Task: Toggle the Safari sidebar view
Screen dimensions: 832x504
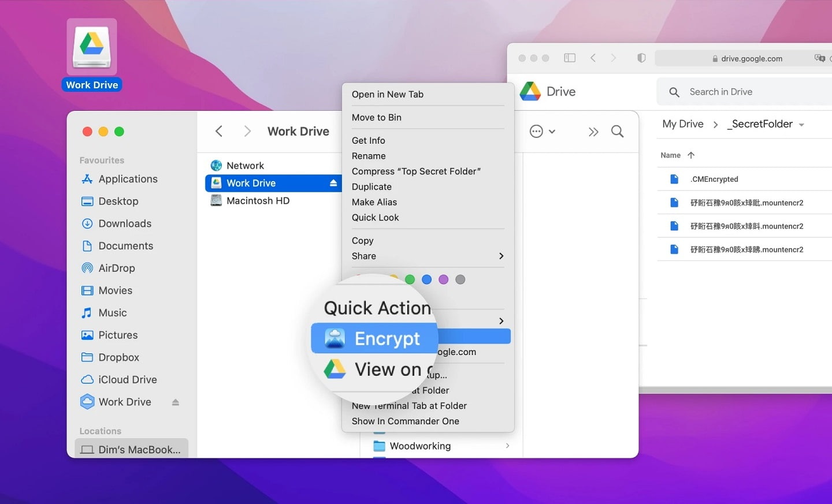Action: (x=569, y=58)
